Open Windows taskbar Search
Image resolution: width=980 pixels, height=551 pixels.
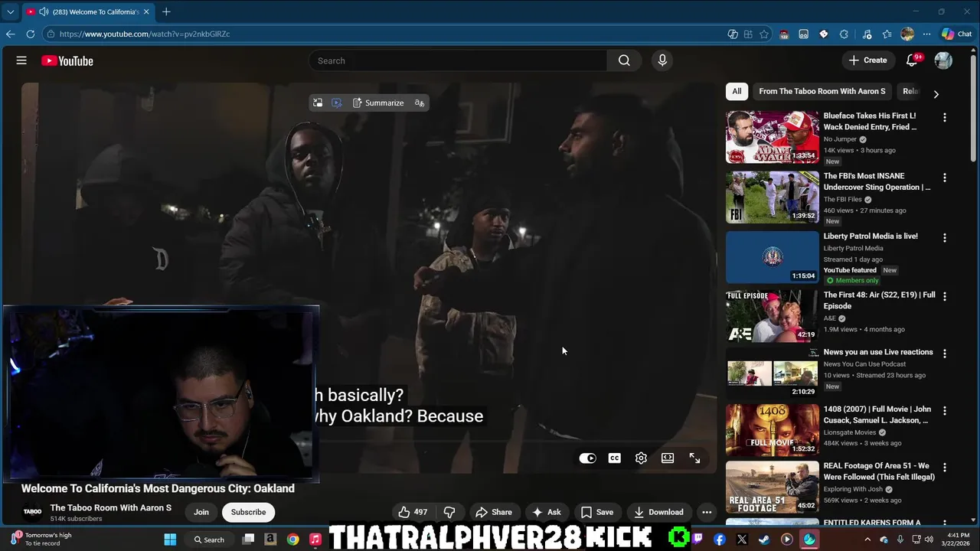[x=209, y=540]
